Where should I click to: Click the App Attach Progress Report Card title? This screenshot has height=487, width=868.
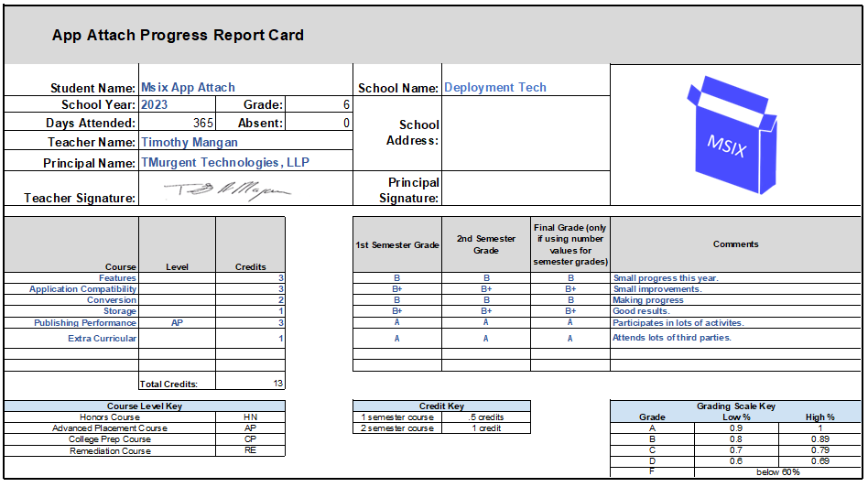(x=178, y=36)
